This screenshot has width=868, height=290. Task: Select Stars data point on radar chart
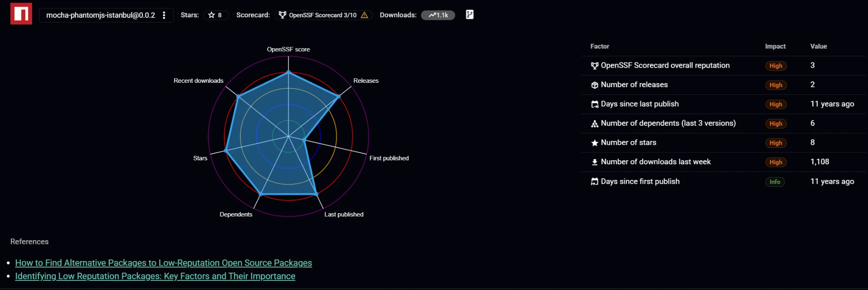pyautogui.click(x=226, y=151)
